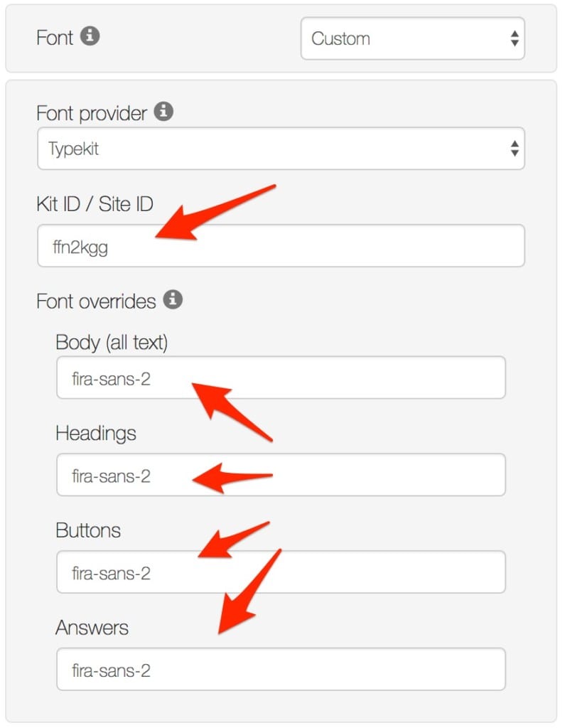The width and height of the screenshot is (565, 728).
Task: Focus the Kit ID field containing ffn2kgg
Action: point(281,246)
